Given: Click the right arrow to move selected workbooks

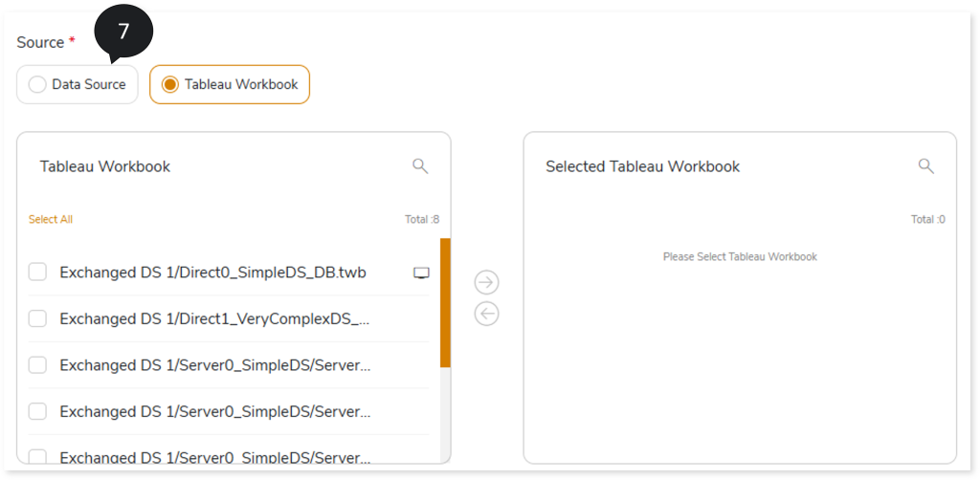Looking at the screenshot, I should [487, 282].
